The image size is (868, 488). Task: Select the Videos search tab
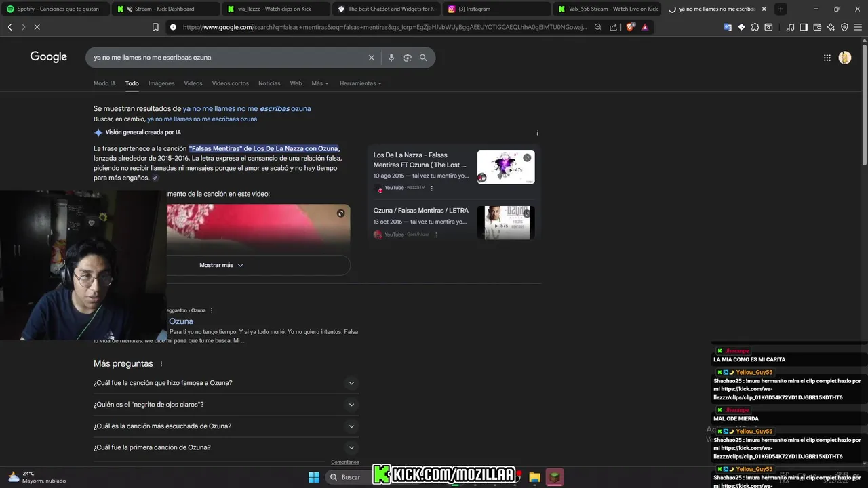[x=193, y=83]
